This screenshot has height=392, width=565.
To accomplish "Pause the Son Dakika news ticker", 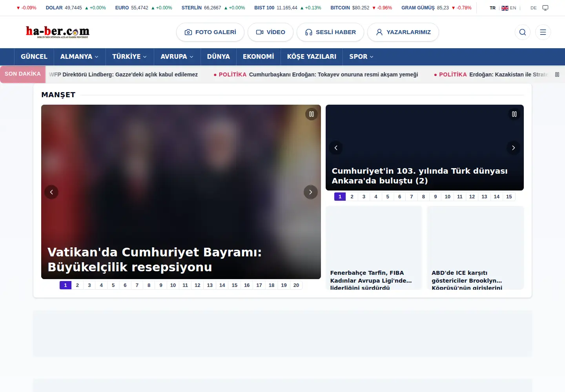I will click(557, 74).
